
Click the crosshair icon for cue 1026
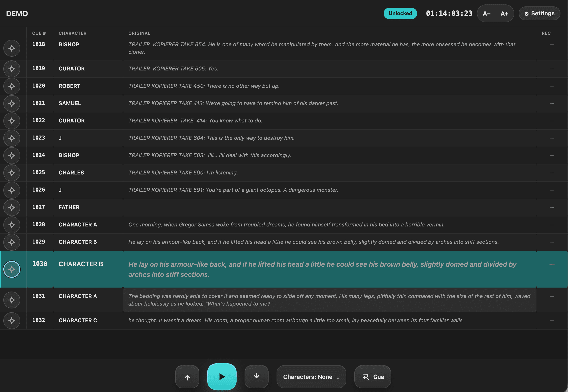pyautogui.click(x=12, y=190)
